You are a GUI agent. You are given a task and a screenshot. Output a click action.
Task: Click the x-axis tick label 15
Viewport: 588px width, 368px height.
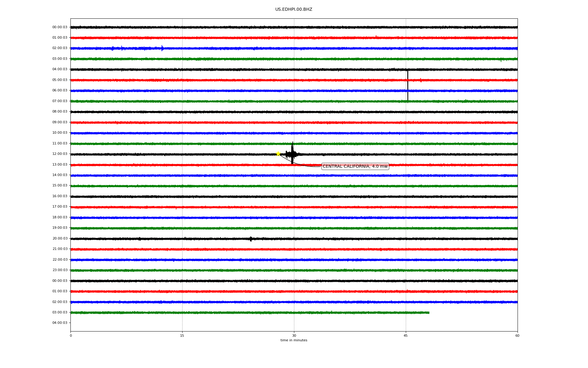(x=182, y=335)
